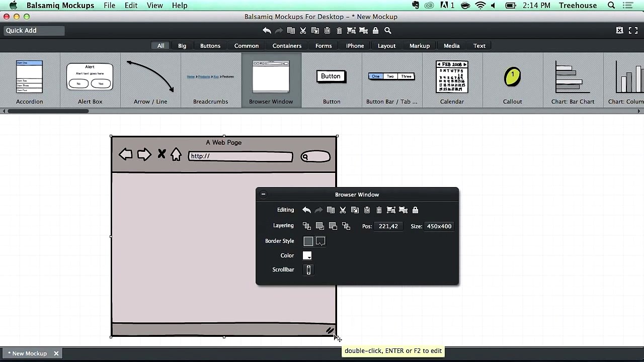Click the Quick Add search field
Viewport: 644px width, 362px height.
34,31
